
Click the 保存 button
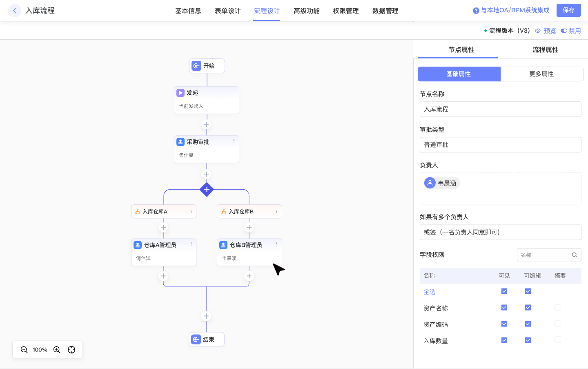click(x=568, y=10)
